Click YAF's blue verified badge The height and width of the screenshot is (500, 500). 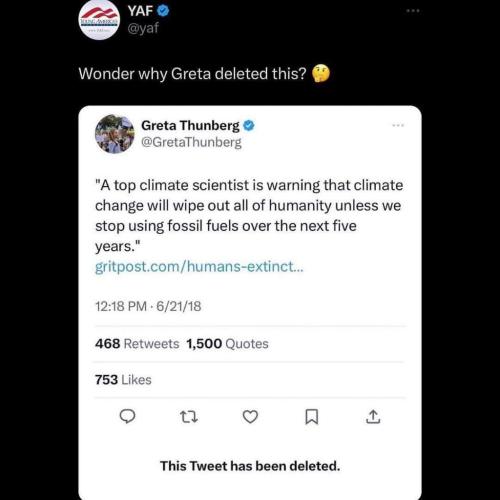[163, 11]
